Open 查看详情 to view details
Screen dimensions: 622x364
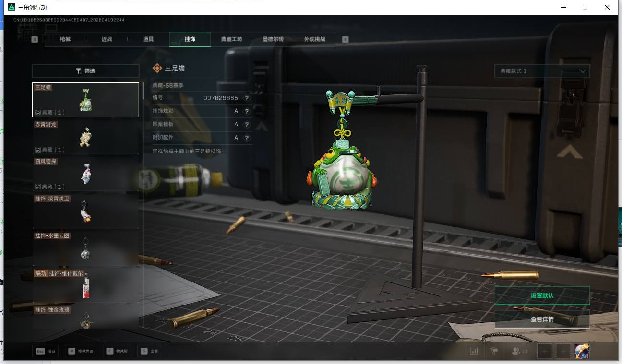pyautogui.click(x=542, y=319)
